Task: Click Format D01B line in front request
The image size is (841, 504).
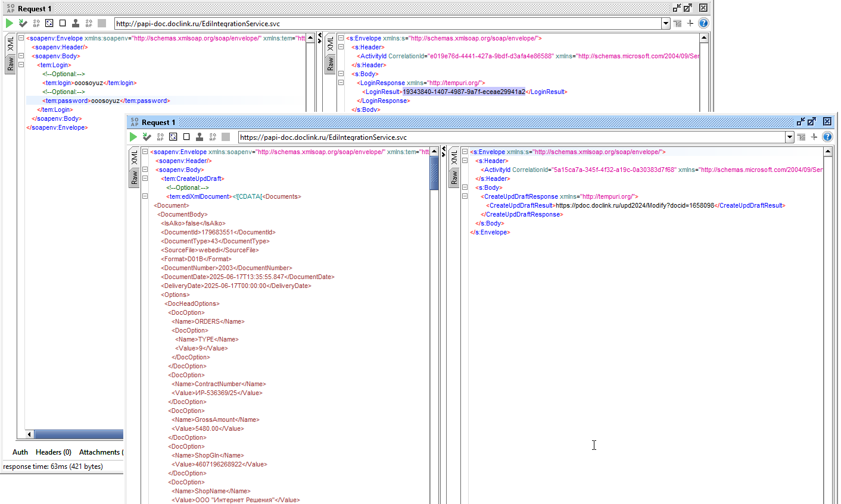Action: 196,259
